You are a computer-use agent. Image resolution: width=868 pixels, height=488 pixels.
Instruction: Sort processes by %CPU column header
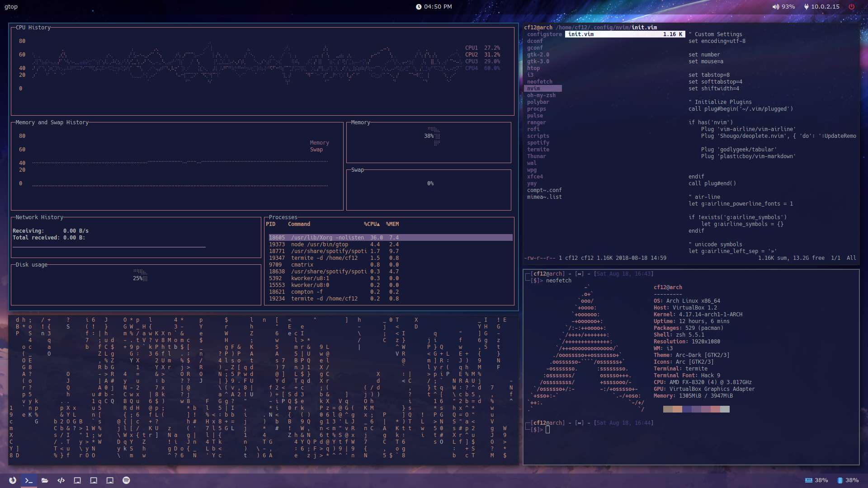coord(372,224)
